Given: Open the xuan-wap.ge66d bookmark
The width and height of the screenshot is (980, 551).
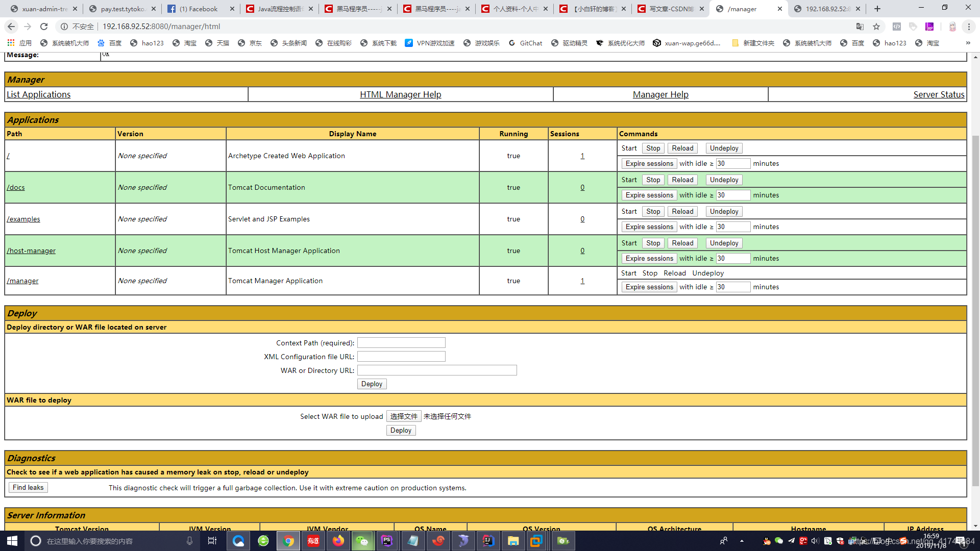Looking at the screenshot, I should (x=687, y=43).
